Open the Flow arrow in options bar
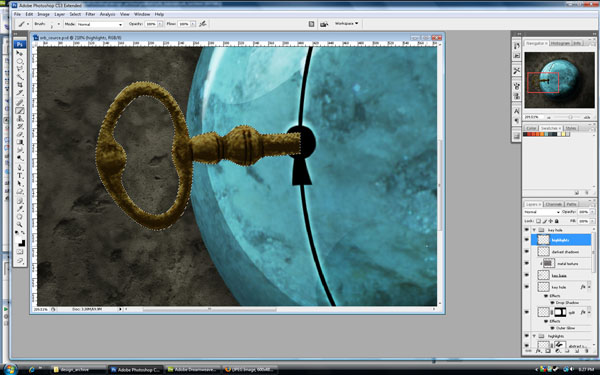 tap(193, 24)
